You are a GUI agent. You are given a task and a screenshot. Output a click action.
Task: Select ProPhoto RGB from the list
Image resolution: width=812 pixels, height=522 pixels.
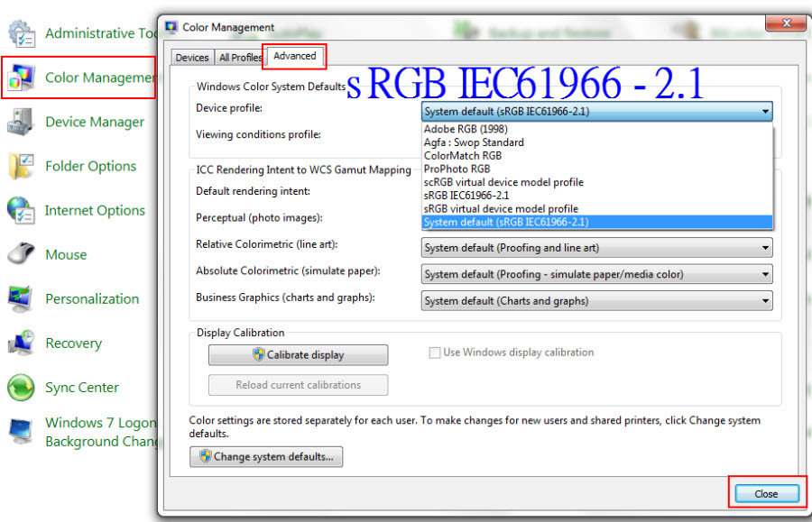[597, 169]
